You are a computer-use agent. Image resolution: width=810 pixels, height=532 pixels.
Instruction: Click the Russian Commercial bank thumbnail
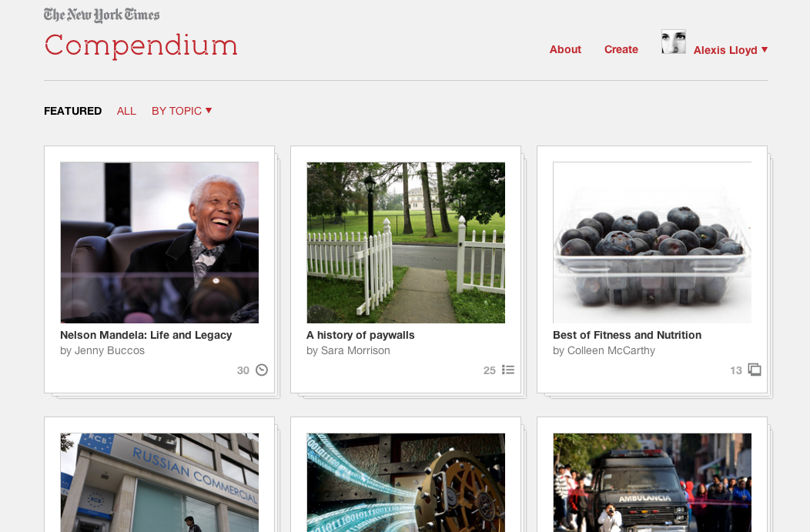click(159, 483)
